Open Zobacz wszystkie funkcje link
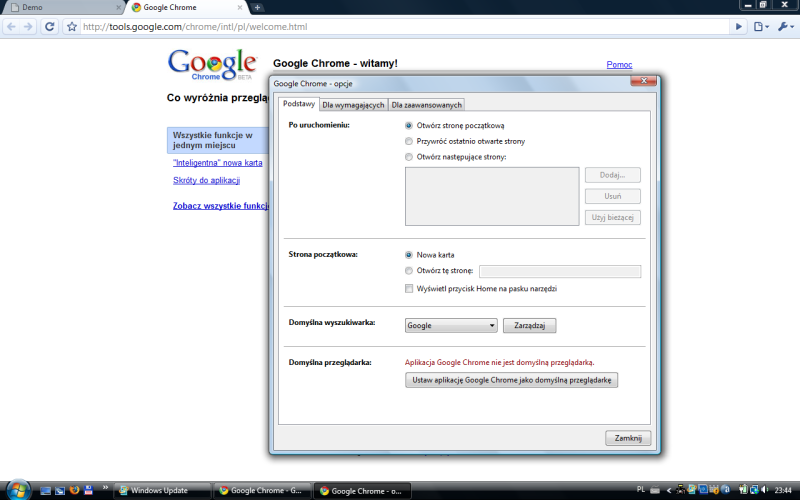Viewport: 800px width, 500px height. [x=220, y=206]
